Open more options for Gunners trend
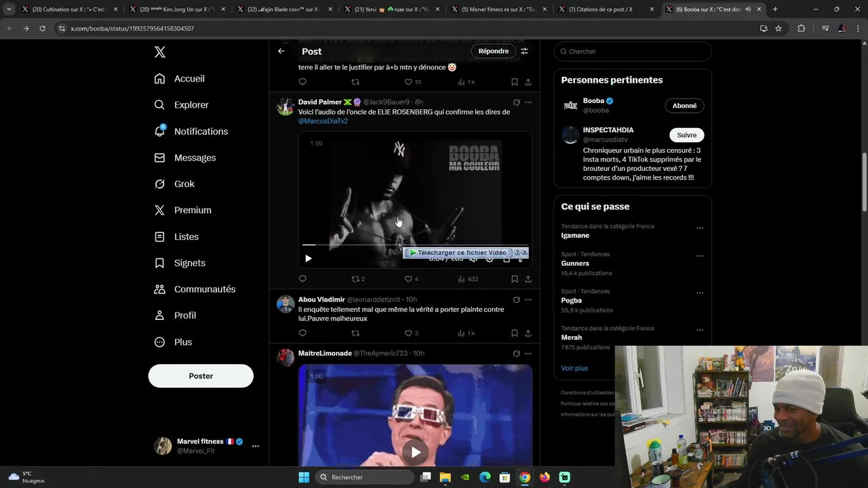 700,256
